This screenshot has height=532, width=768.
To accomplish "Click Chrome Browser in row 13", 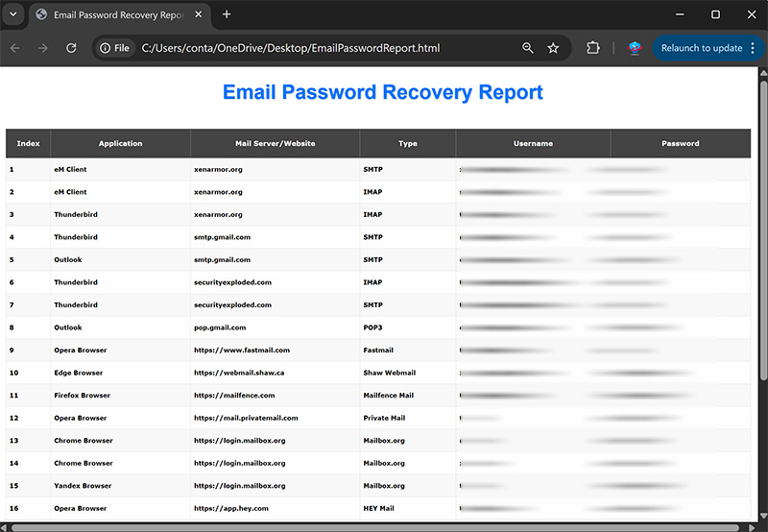I will coord(84,441).
